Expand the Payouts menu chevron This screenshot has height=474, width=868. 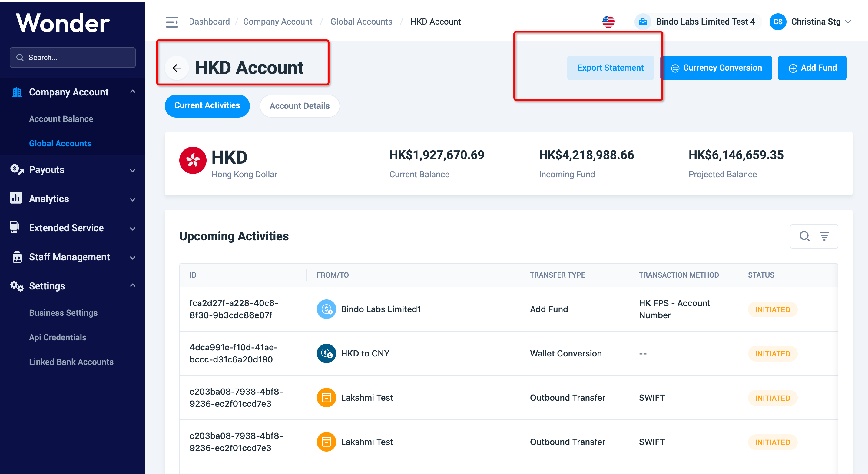(x=133, y=171)
